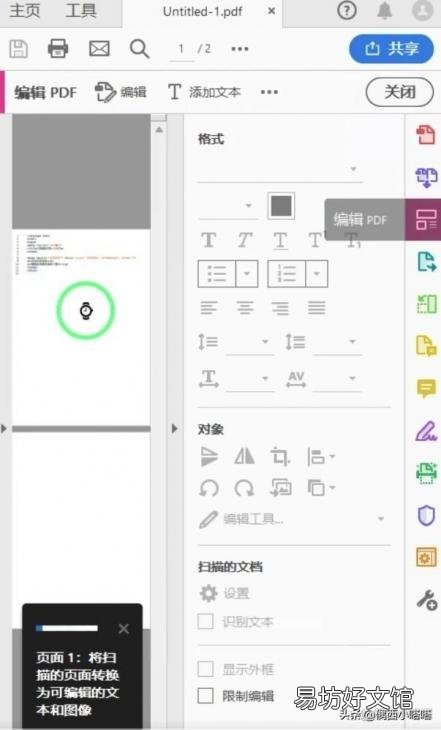Open the Protect shield tool
Screen dimensions: 441x730
pos(426,516)
